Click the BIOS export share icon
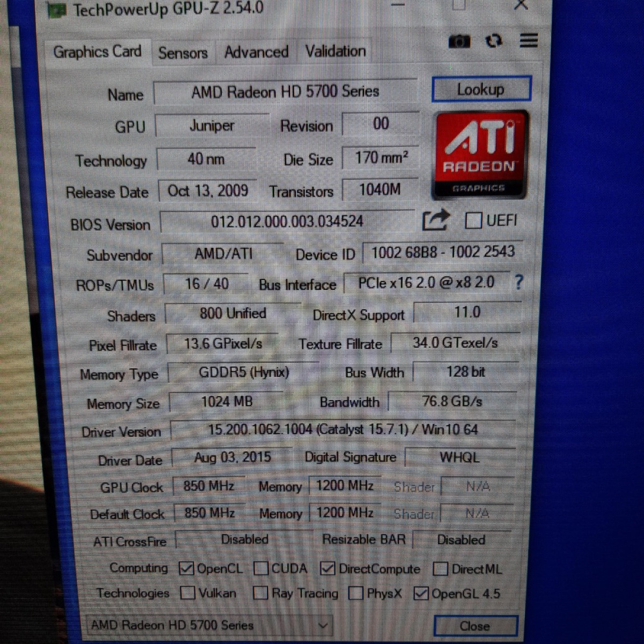Screen dimensions: 644x644 [x=435, y=221]
